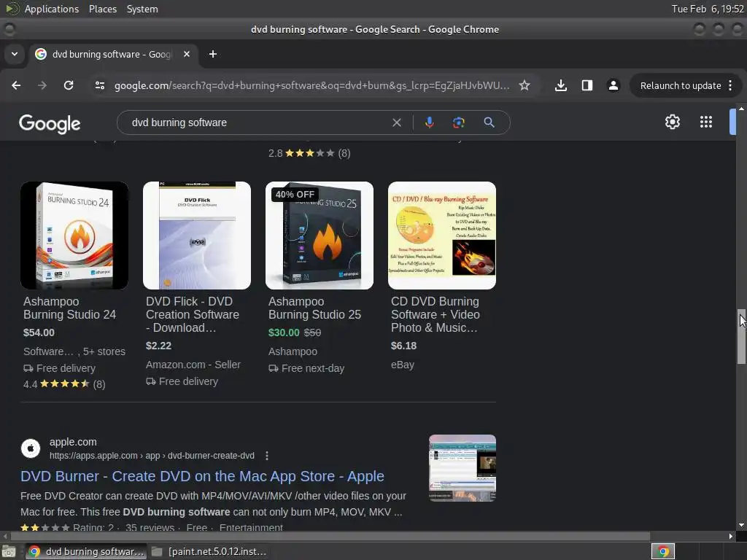
Task: Search by image with the Lens icon
Action: [458, 122]
